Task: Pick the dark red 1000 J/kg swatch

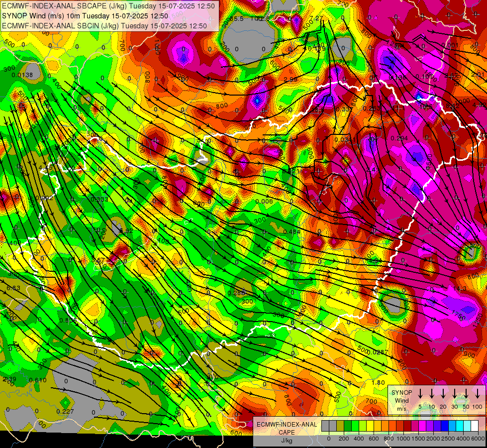Action: [x=408, y=426]
